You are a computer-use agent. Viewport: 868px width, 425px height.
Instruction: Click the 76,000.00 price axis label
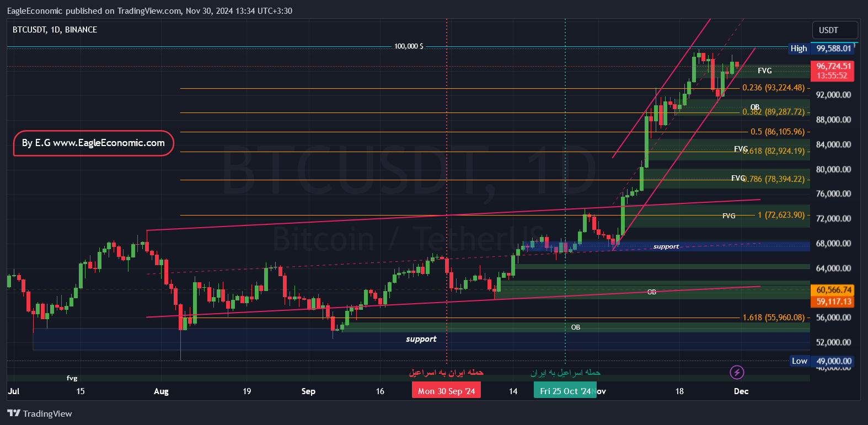tap(833, 193)
